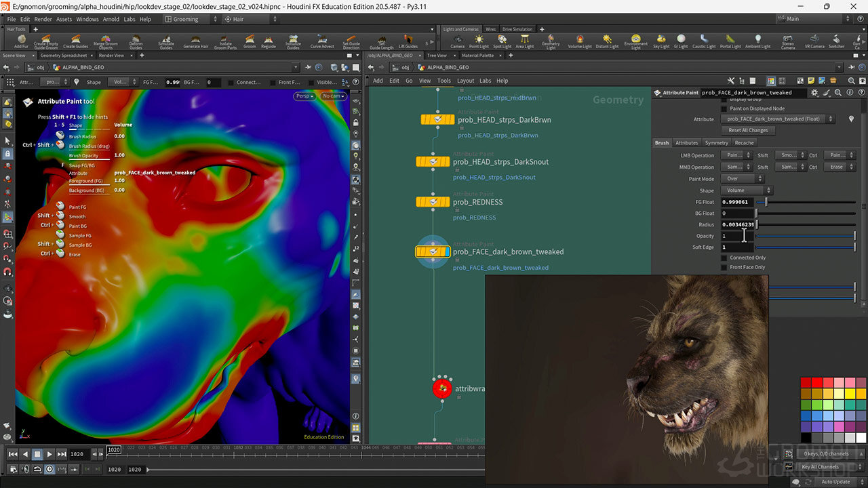Click the red attribwrangle node icon
This screenshot has width=868, height=488.
click(x=442, y=388)
